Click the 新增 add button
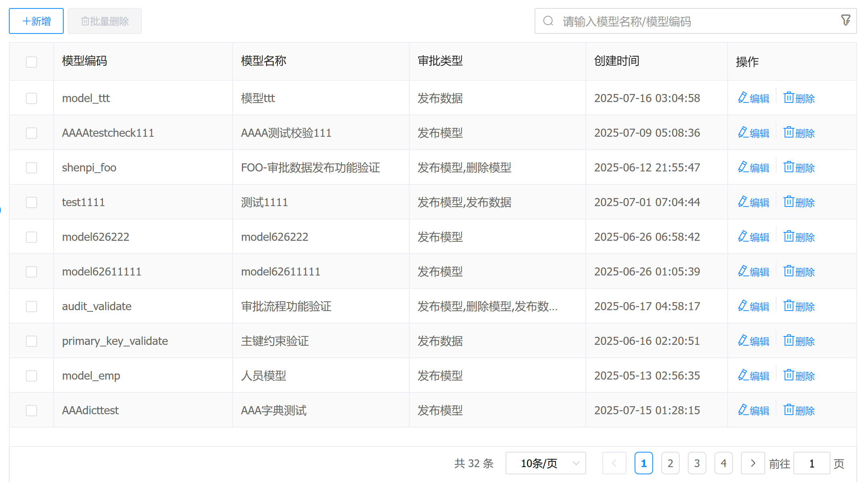 (x=36, y=21)
